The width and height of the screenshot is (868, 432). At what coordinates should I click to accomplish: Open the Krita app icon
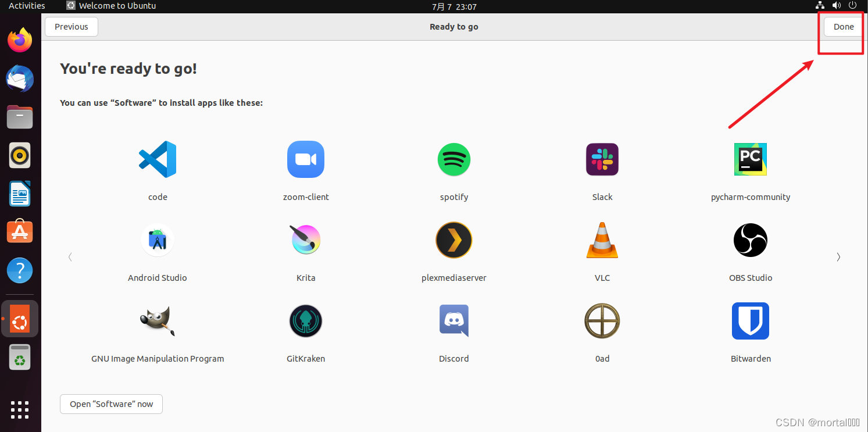coord(306,240)
